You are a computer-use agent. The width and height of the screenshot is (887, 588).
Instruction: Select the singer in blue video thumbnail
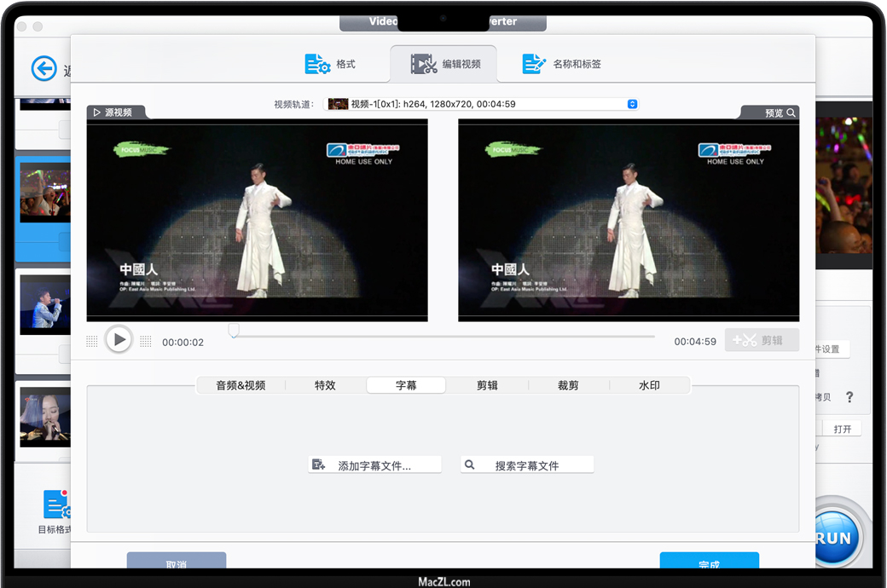pos(44,303)
